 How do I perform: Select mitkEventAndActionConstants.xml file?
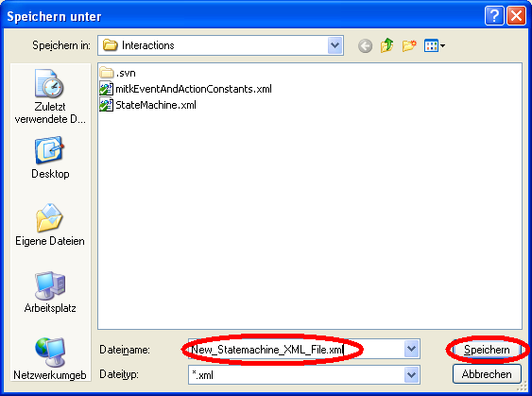click(x=185, y=89)
